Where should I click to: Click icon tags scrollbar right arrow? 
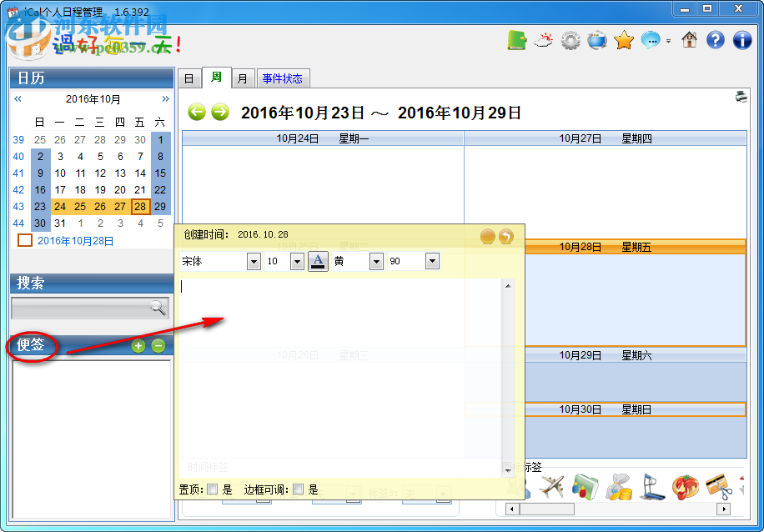[725, 509]
